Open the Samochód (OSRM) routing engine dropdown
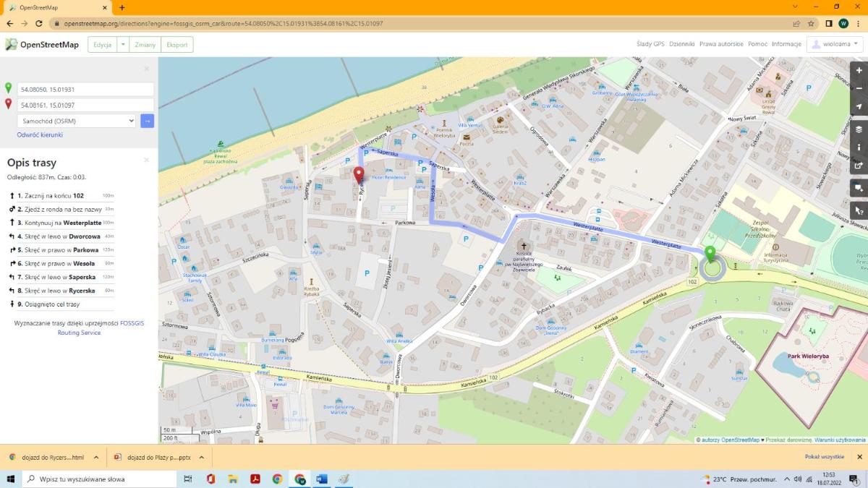 pos(77,121)
